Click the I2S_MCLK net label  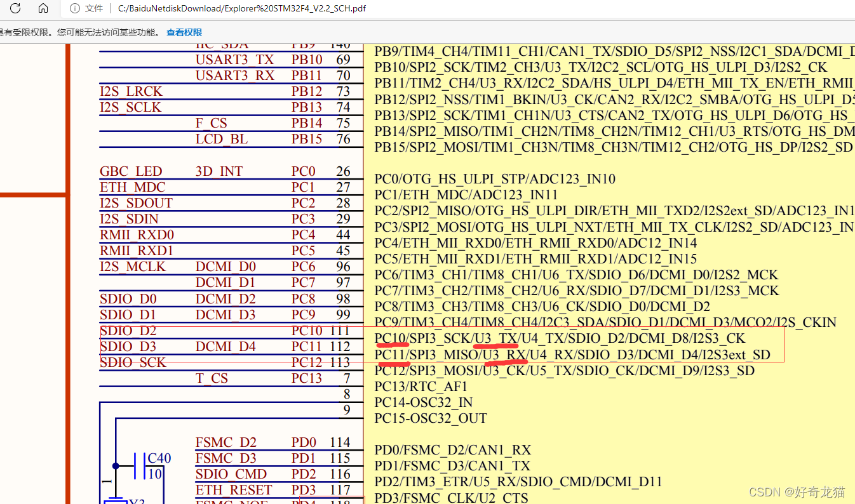pyautogui.click(x=133, y=267)
